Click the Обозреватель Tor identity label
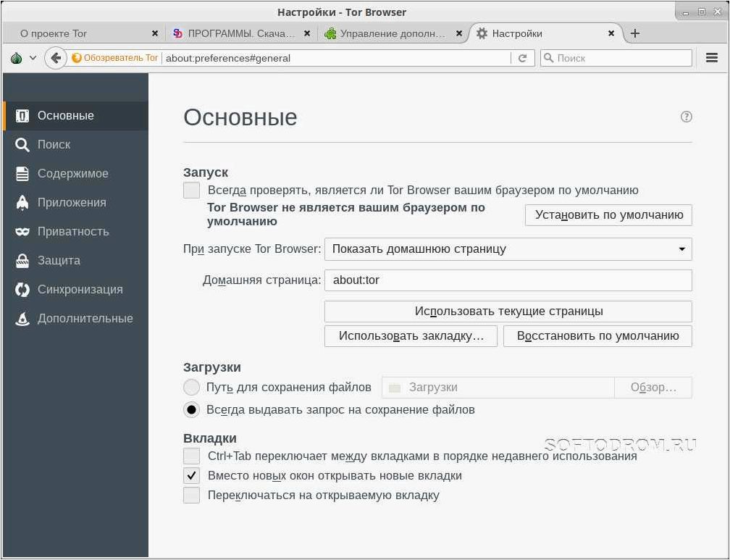 [x=120, y=58]
